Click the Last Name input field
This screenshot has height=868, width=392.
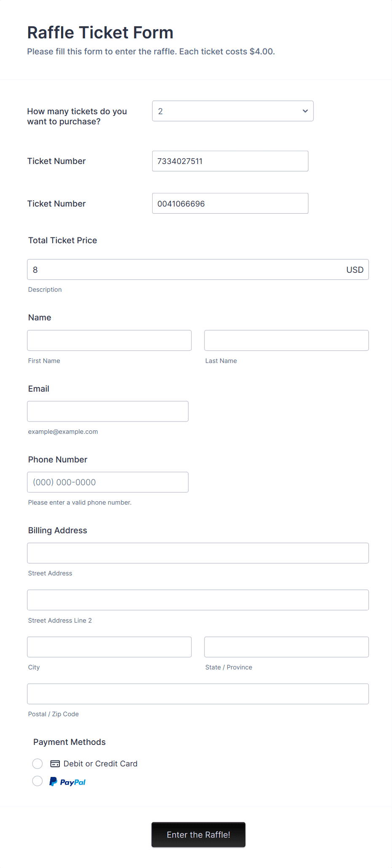286,340
